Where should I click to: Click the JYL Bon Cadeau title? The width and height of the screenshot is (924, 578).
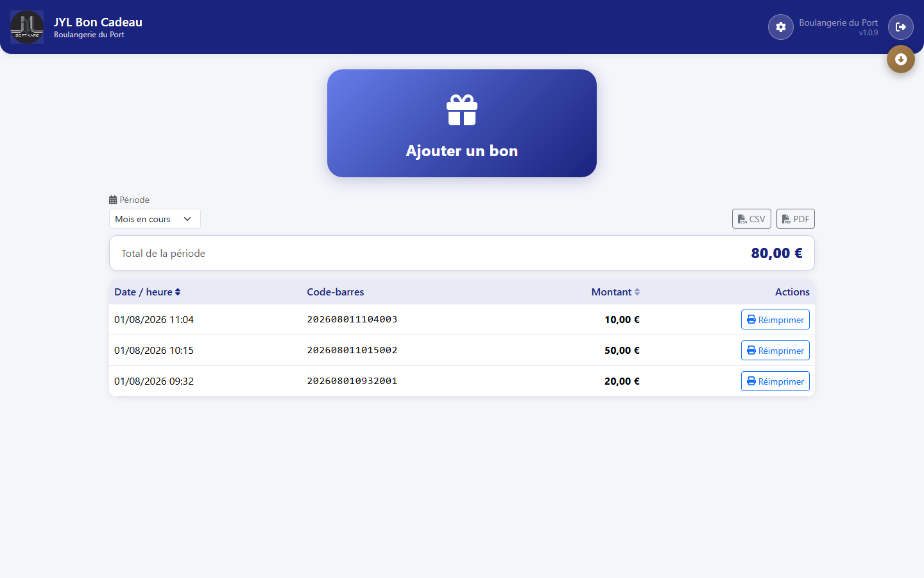[x=98, y=22]
